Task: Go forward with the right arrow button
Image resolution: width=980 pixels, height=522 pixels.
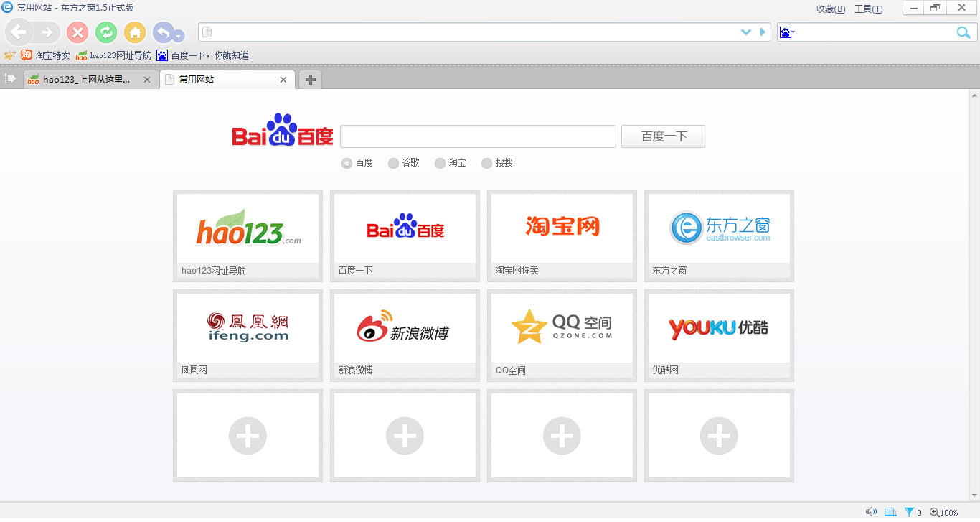Action: [47, 32]
